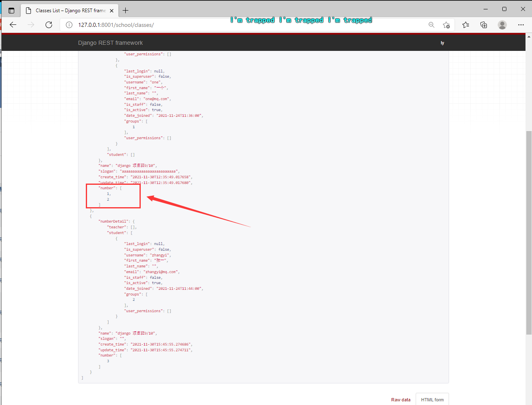Click the update_time 15:45:55.274711 value
The height and width of the screenshot is (405, 532).
(x=160, y=350)
